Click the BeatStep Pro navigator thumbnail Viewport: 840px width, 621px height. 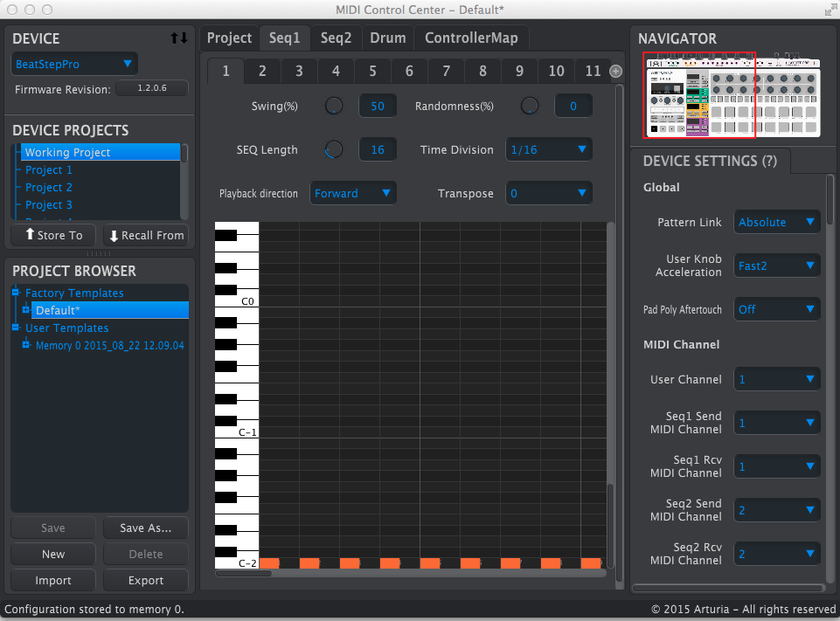733,95
